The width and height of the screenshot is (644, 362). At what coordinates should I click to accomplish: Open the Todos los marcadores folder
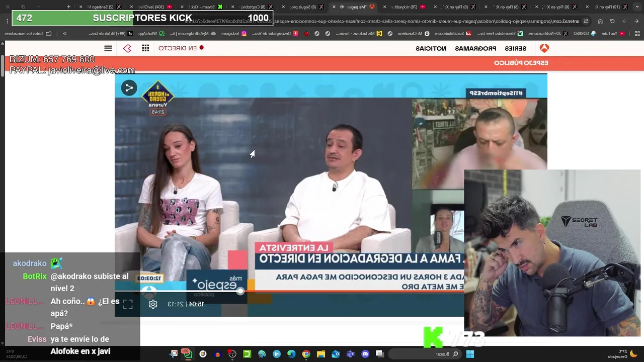(x=28, y=34)
